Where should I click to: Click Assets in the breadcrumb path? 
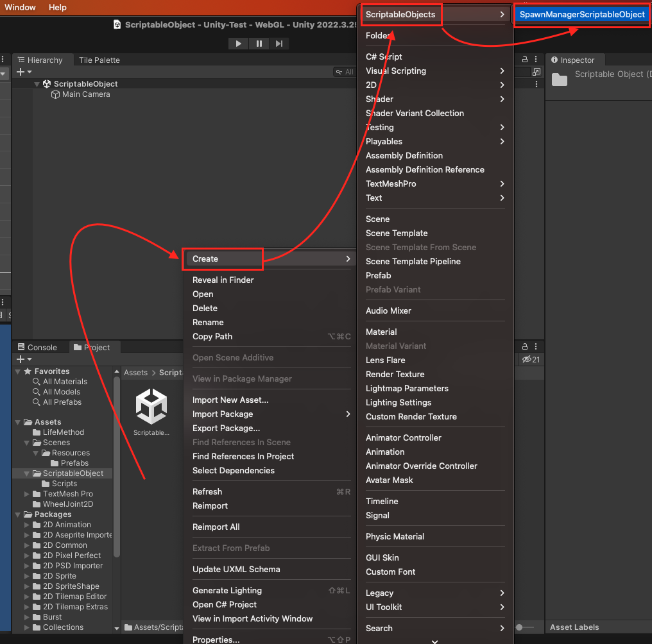135,373
